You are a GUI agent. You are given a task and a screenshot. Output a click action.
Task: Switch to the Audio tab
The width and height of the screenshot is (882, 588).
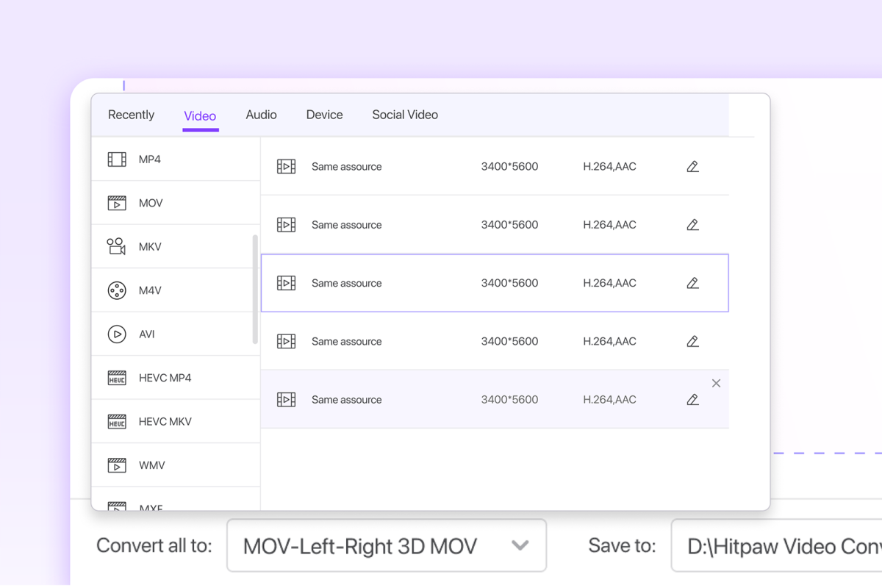261,115
